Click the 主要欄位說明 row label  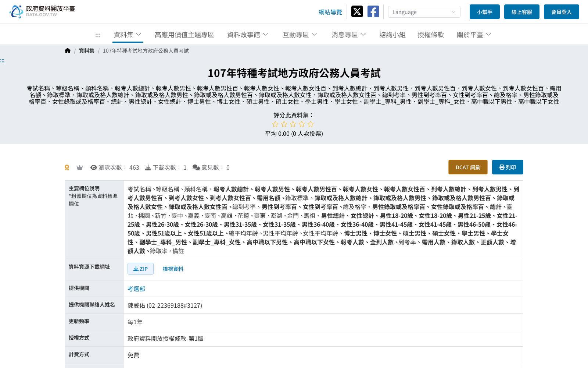coord(84,188)
